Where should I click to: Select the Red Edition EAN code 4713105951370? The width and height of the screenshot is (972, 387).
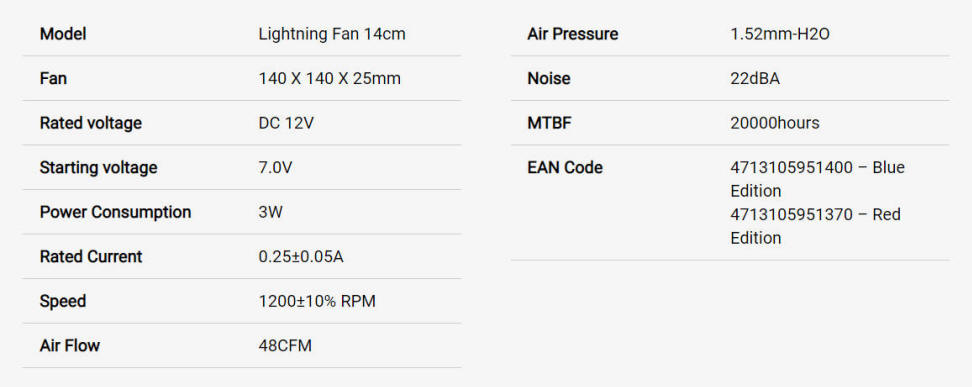point(792,215)
